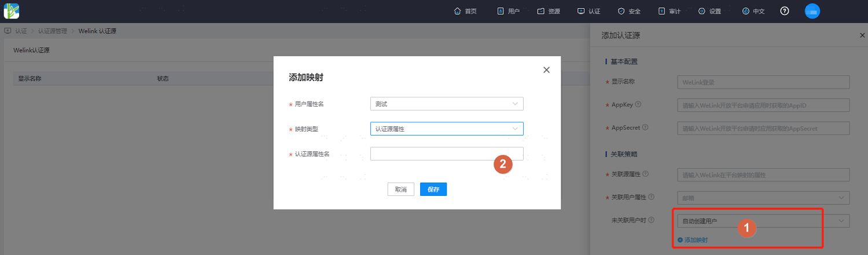Click the breadcrumb 认证 link

coord(21,31)
